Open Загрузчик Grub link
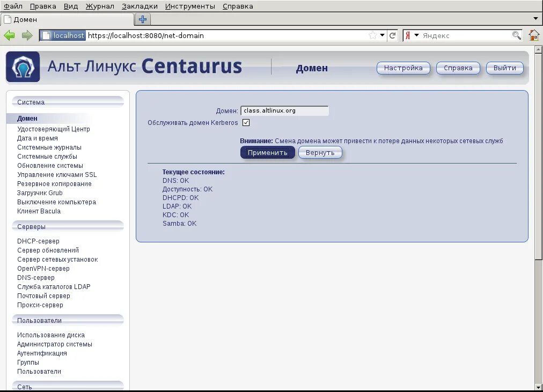This screenshot has height=392, width=543. click(x=40, y=193)
